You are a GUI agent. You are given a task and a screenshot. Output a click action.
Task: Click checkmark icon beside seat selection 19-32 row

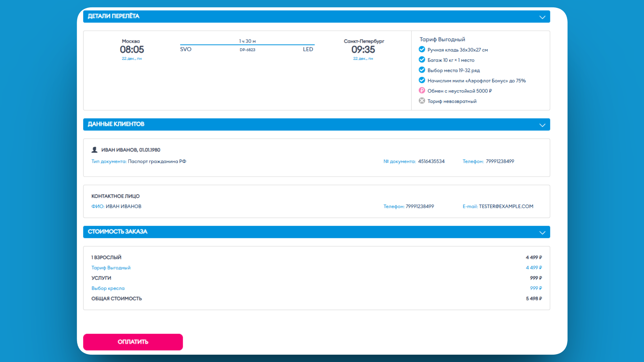coord(422,70)
